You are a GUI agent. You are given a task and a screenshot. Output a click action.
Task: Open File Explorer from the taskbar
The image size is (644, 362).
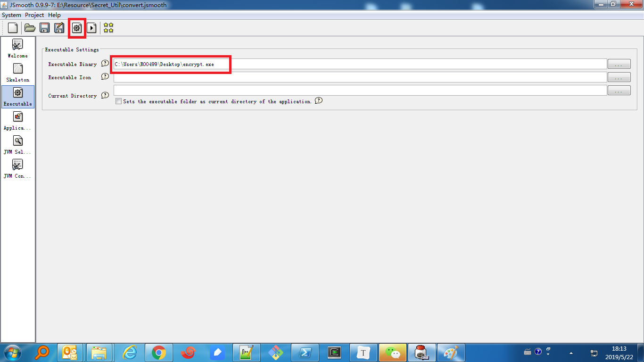[x=99, y=352]
